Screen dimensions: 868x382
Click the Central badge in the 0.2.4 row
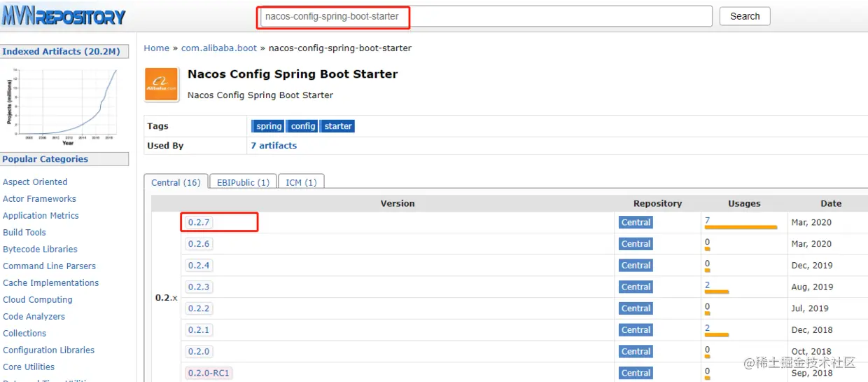pos(636,266)
